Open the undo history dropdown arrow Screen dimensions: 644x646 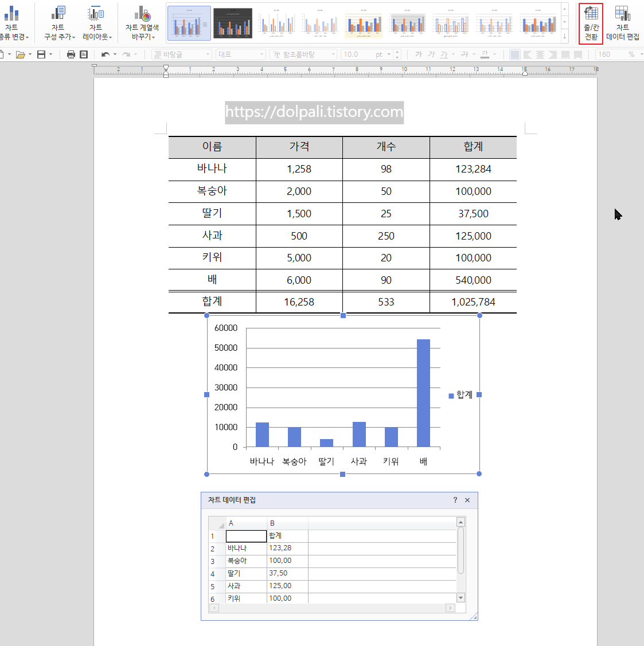(x=115, y=54)
